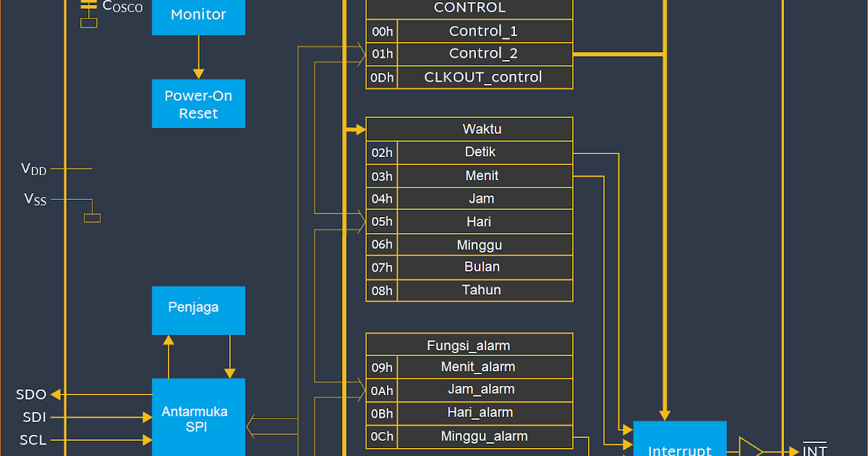Select the Power-On Reset block
This screenshot has height=456, width=868.
(198, 104)
